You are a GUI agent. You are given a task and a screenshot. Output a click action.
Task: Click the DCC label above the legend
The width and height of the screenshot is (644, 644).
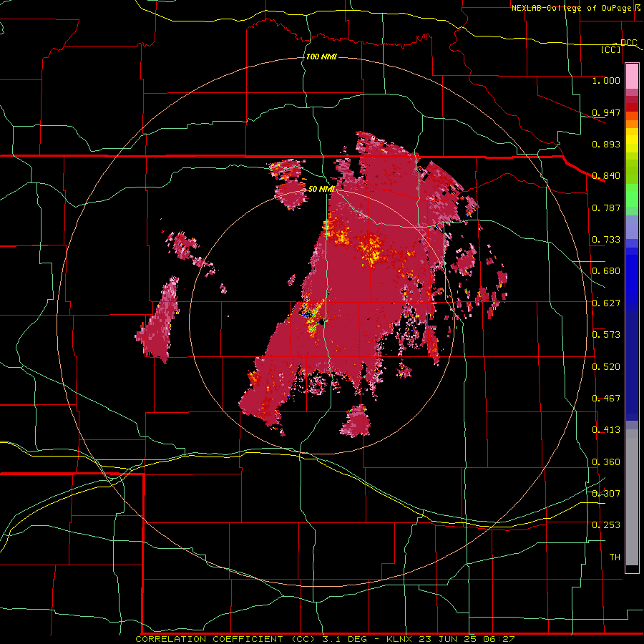628,43
